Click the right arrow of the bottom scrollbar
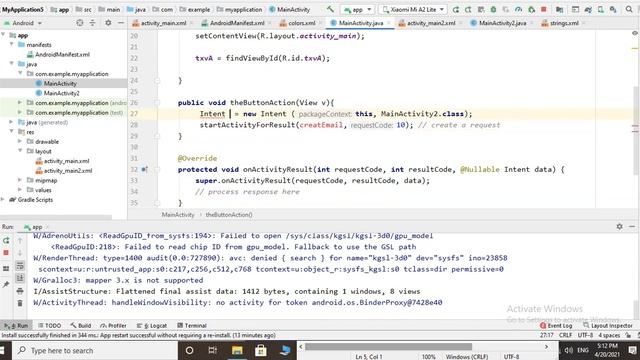The image size is (640, 360). coord(547,347)
